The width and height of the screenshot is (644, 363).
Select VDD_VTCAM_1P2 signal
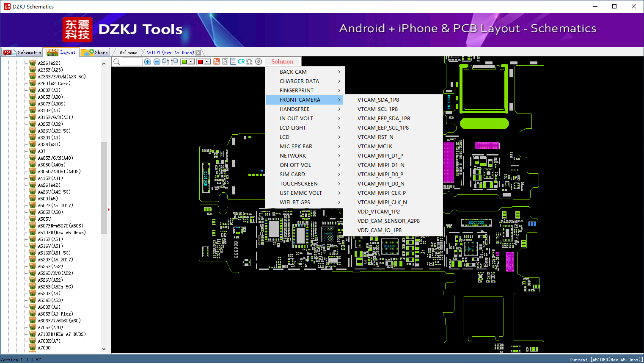393,212
